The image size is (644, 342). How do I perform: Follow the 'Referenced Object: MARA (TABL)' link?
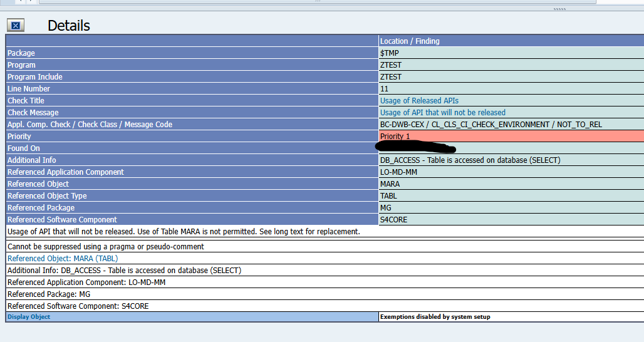pyautogui.click(x=63, y=258)
